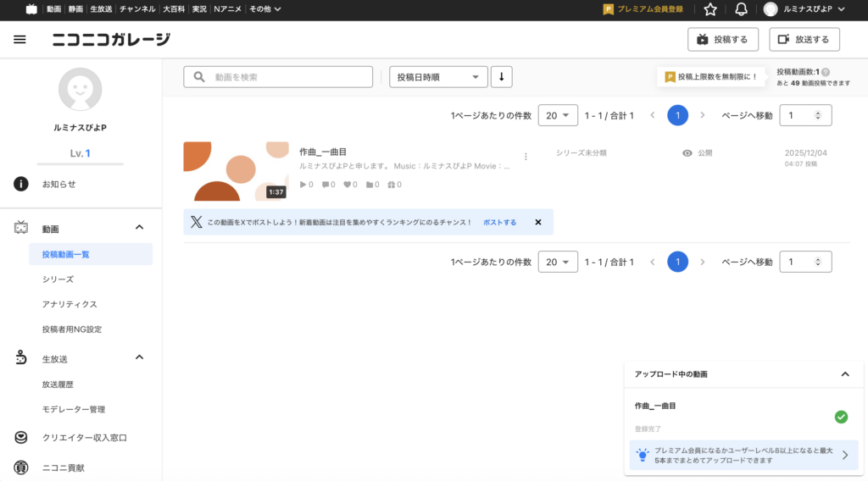
Task: Open the hamburger menu icon
Action: [20, 40]
